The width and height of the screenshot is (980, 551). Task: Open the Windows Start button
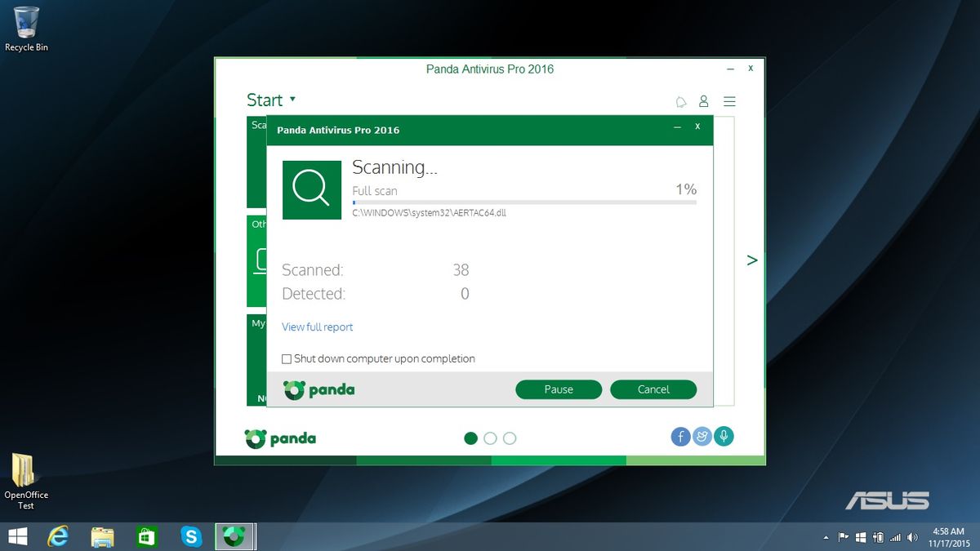17,536
